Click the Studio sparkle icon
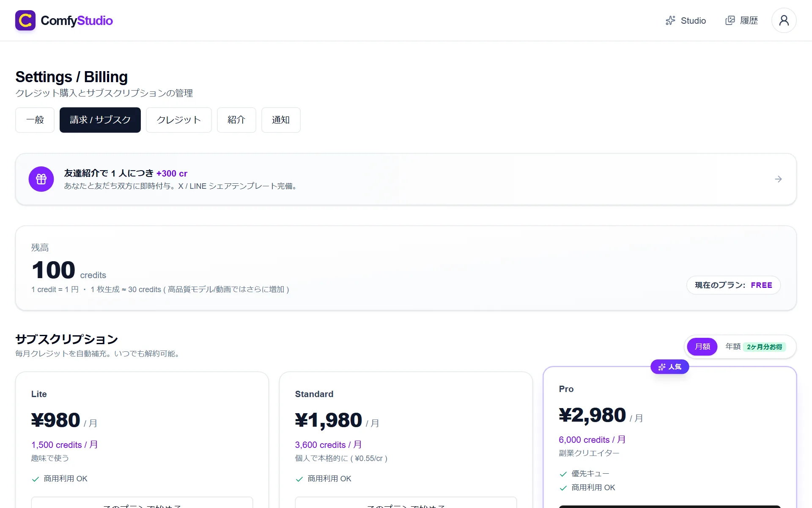Screen dimensions: 812x508 click(x=670, y=20)
